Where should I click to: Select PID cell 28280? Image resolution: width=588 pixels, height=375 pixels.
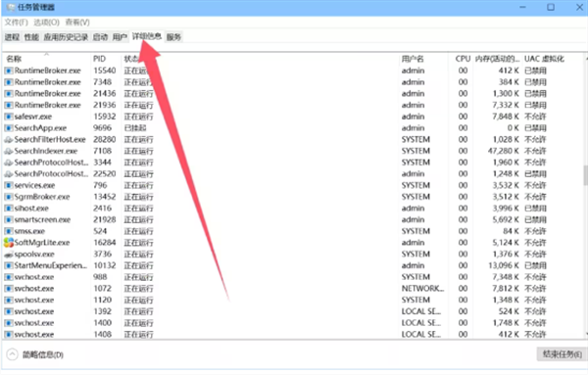(x=105, y=140)
